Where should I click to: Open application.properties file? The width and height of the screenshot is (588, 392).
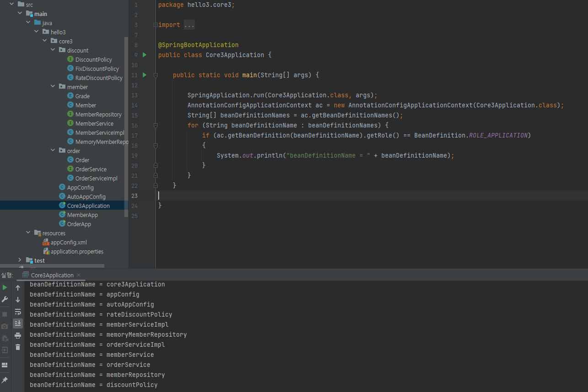tap(77, 251)
